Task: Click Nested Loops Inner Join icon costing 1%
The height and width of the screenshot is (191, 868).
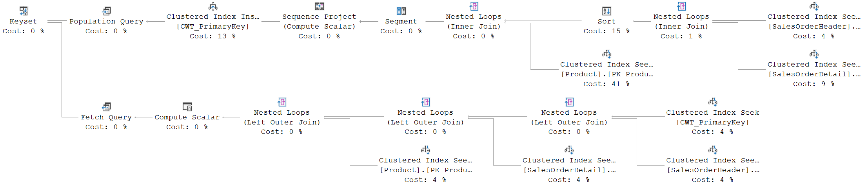Action: click(681, 6)
